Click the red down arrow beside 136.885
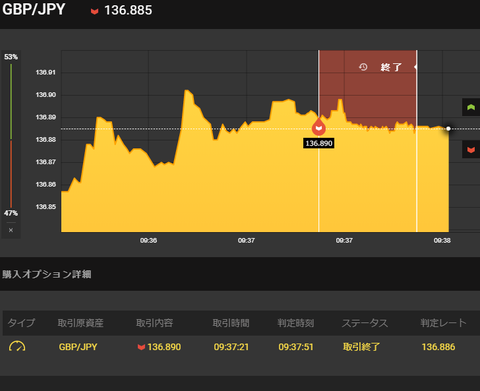The height and width of the screenshot is (391, 480). 95,11
